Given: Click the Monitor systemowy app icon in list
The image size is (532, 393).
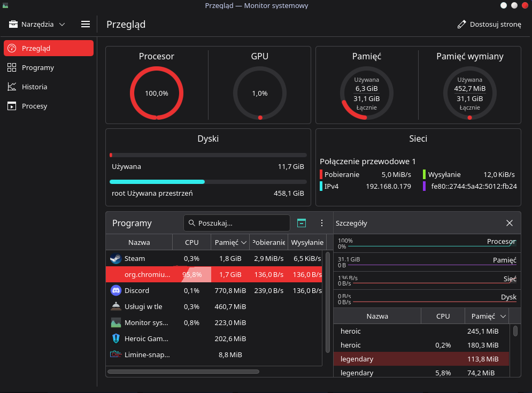Looking at the screenshot, I should coord(115,323).
